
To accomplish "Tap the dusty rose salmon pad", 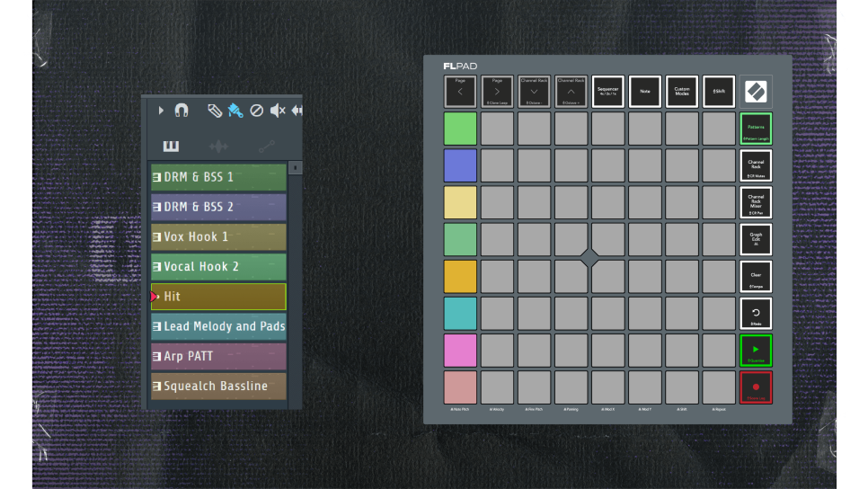I will tap(460, 387).
